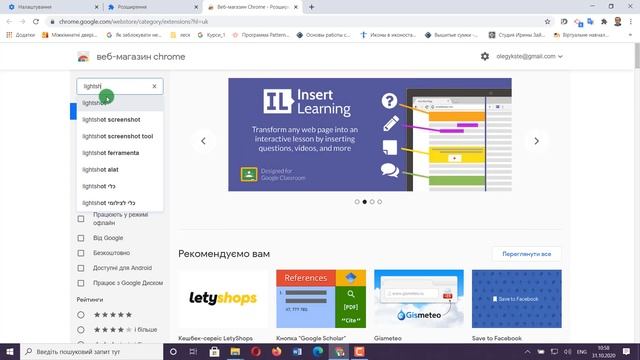Choose the lightshot screenshot tool suggestion
Image resolution: width=640 pixels, height=360 pixels.
[x=120, y=136]
